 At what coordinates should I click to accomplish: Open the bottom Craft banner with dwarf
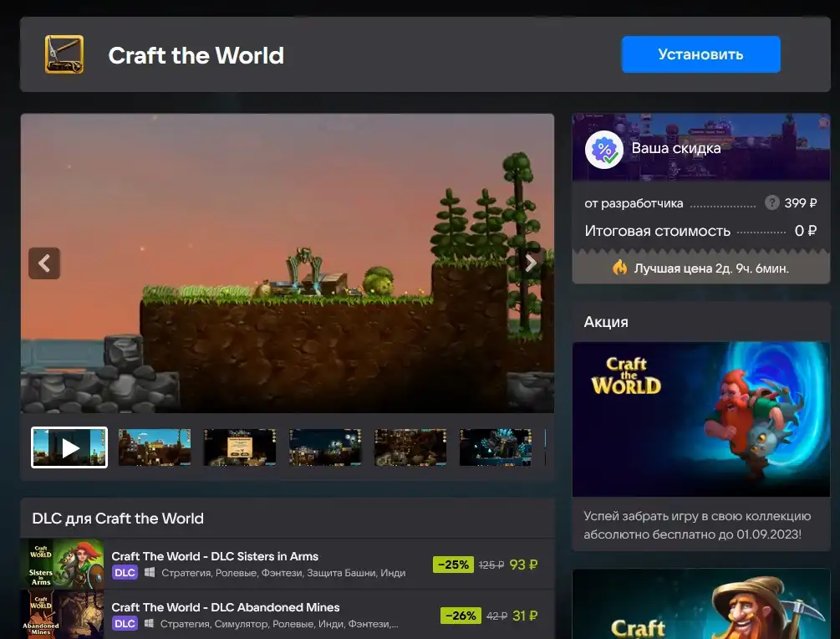[700, 604]
